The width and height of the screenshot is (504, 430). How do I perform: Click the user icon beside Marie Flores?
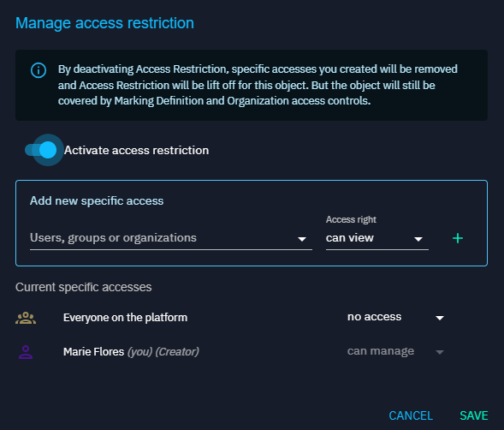[26, 352]
